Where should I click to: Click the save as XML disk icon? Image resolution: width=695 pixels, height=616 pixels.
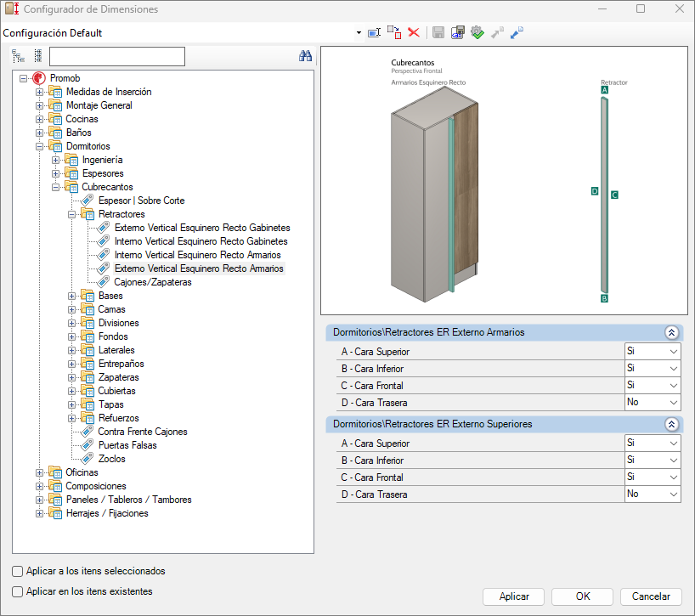tap(458, 32)
